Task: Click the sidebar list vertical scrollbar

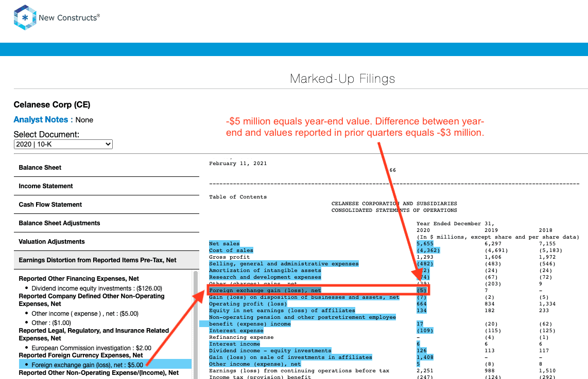Action: (195, 324)
